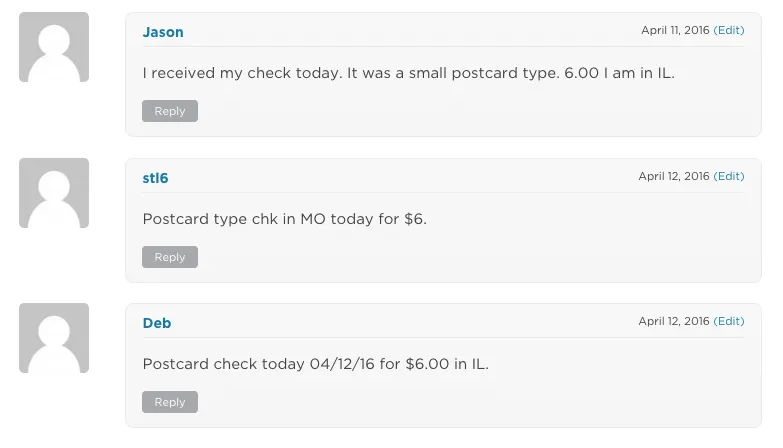Screen dimensions: 783x448
Task: Click the date stamp on stl6's comment
Action: [674, 176]
